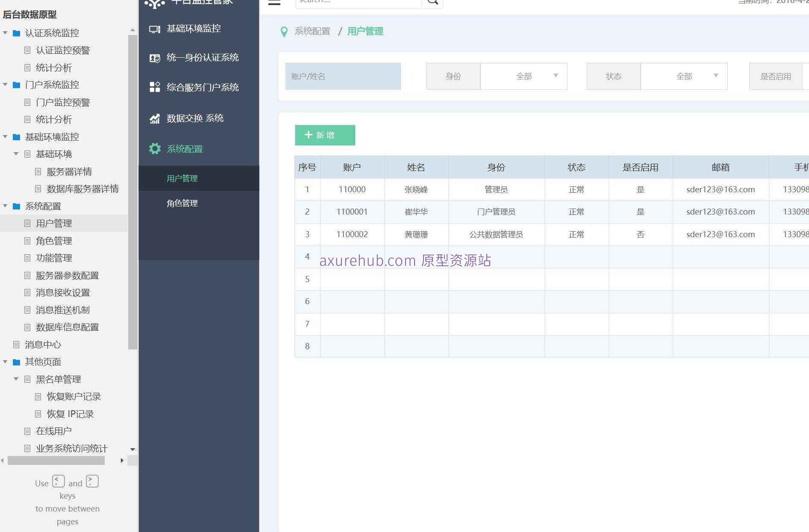Toggle enabled state of account 110000

640,189
